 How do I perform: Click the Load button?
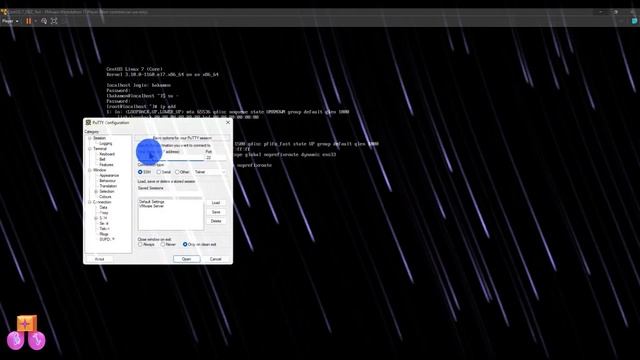[216, 203]
